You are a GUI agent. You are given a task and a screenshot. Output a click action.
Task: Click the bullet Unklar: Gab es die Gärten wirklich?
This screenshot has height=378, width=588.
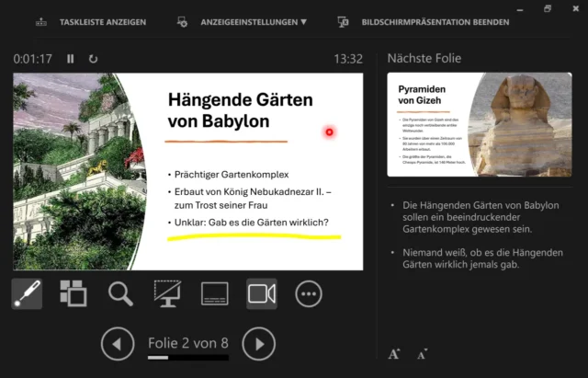click(251, 223)
